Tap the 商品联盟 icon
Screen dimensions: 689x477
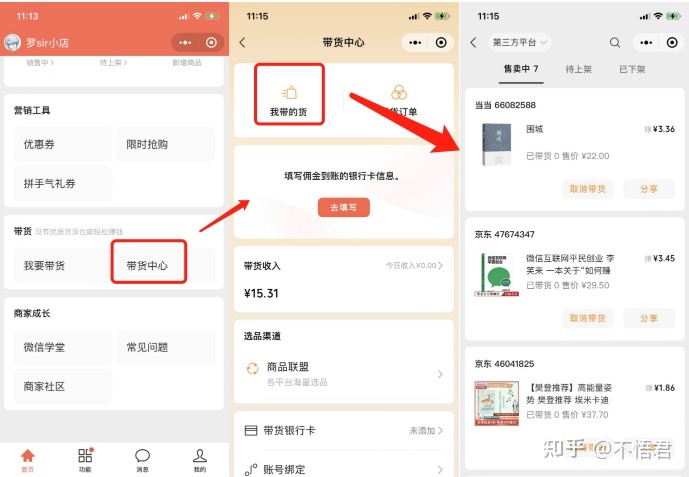click(x=252, y=369)
